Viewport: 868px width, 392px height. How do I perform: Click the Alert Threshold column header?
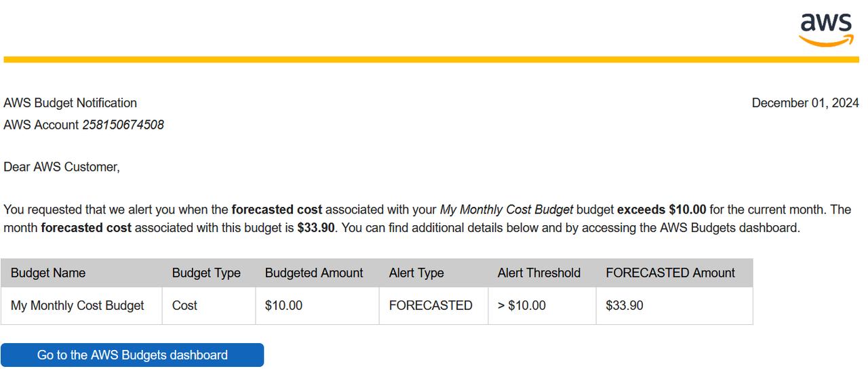pyautogui.click(x=542, y=273)
